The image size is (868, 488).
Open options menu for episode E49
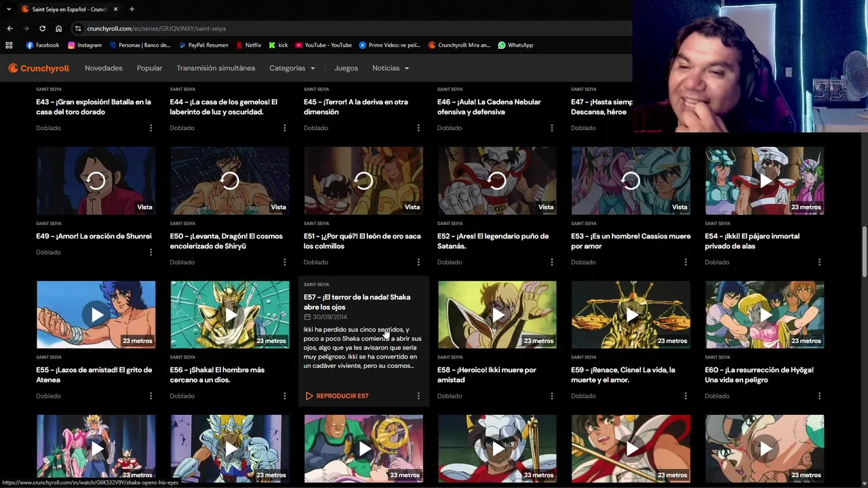pos(151,252)
